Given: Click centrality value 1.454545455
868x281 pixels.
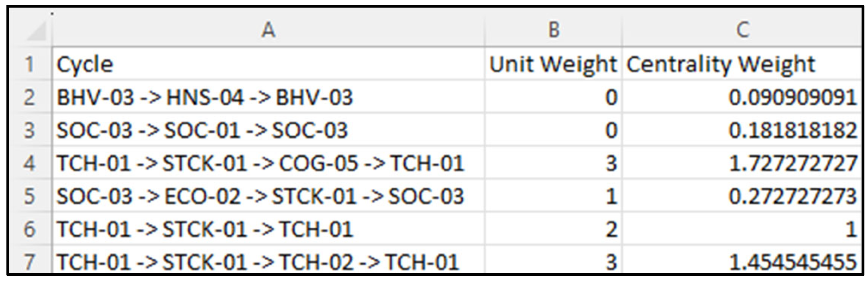Looking at the screenshot, I should tap(793, 262).
